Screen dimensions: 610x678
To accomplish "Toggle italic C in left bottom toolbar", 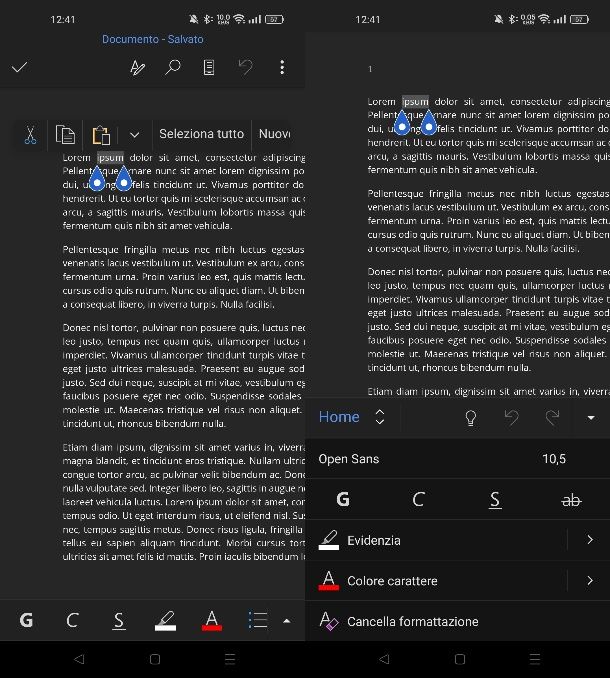I will (72, 620).
